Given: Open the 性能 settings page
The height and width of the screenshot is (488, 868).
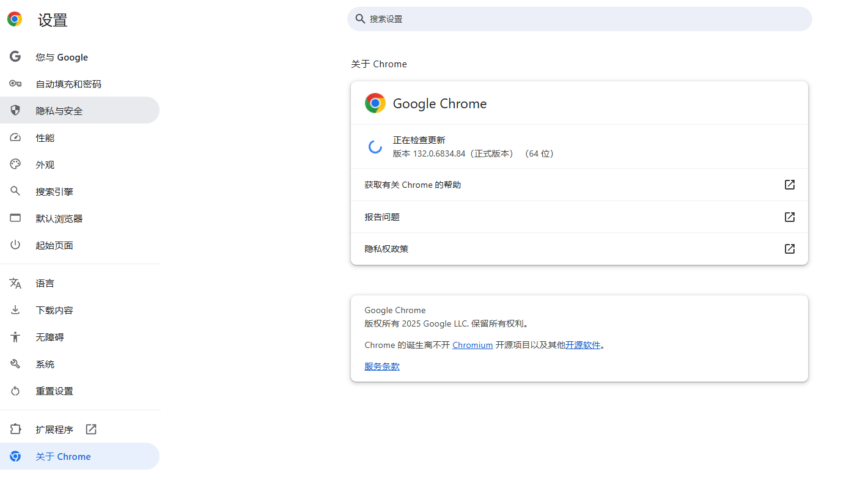Looking at the screenshot, I should click(79, 138).
